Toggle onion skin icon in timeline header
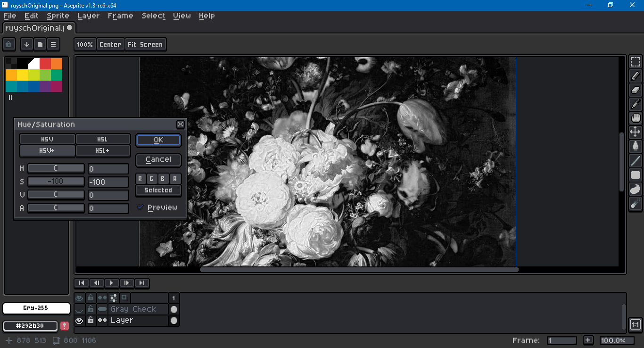 click(124, 298)
